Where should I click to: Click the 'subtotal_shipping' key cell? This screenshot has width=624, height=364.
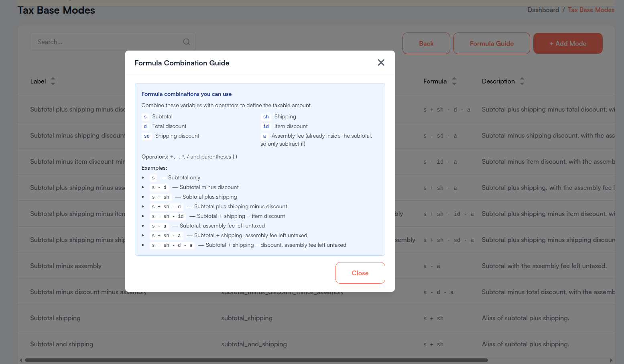247,318
